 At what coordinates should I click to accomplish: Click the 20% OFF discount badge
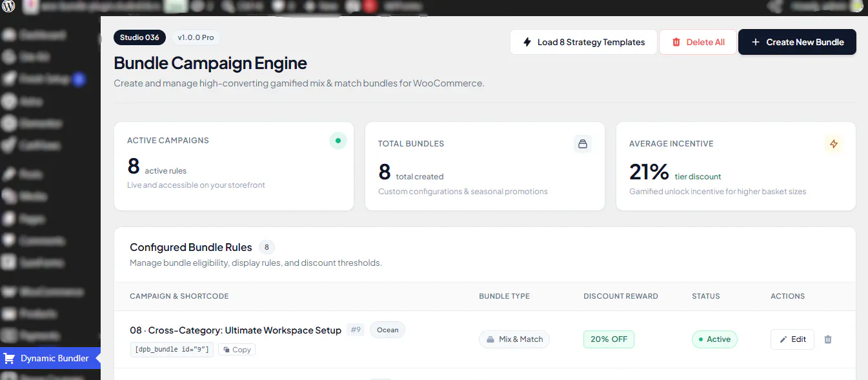click(609, 339)
